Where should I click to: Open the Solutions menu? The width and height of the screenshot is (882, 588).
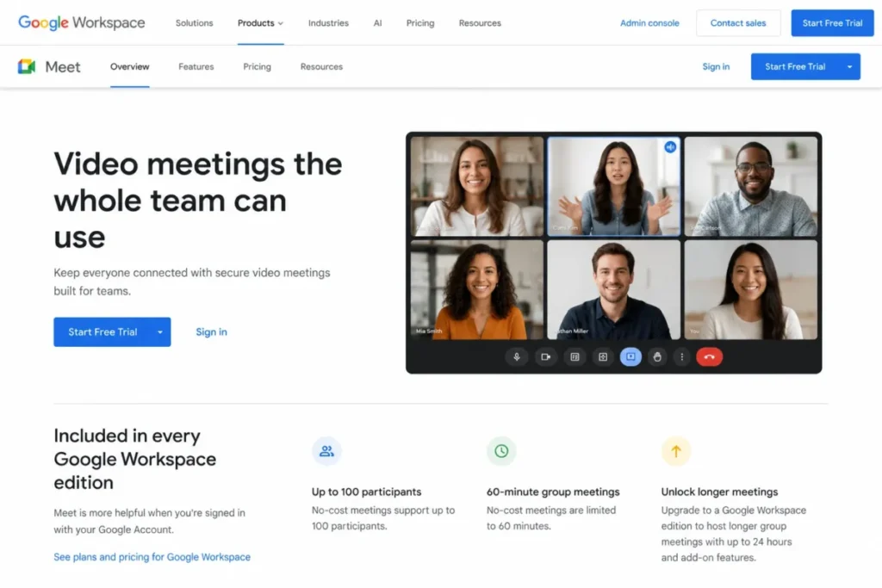click(194, 23)
